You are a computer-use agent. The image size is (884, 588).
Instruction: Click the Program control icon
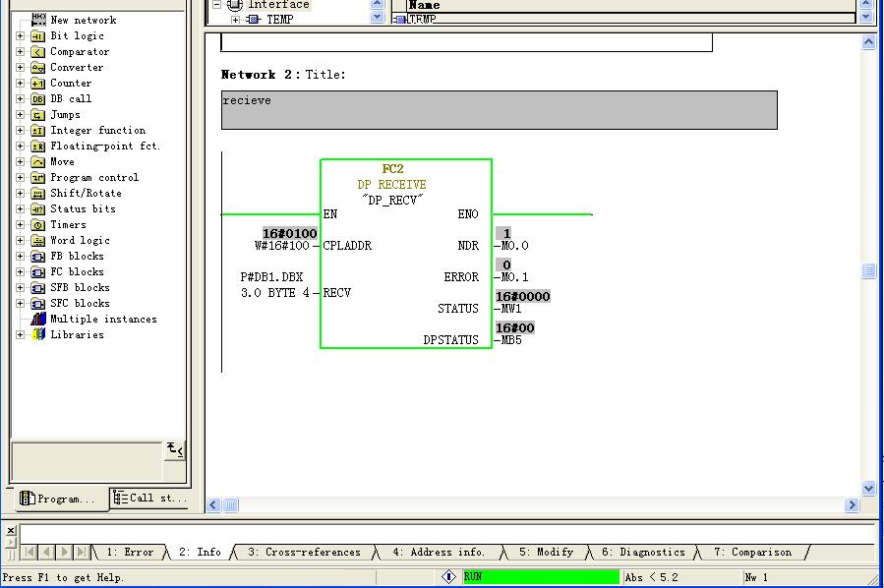point(37,178)
